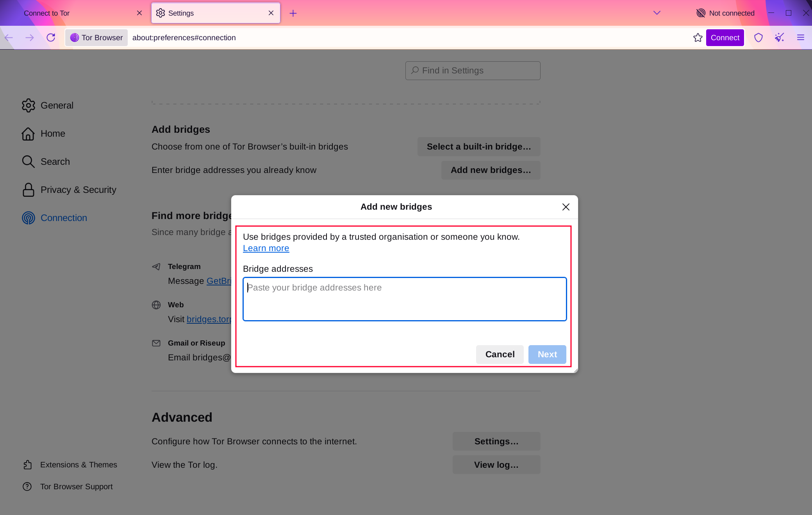Open the bridges.torproject web link

pos(209,319)
